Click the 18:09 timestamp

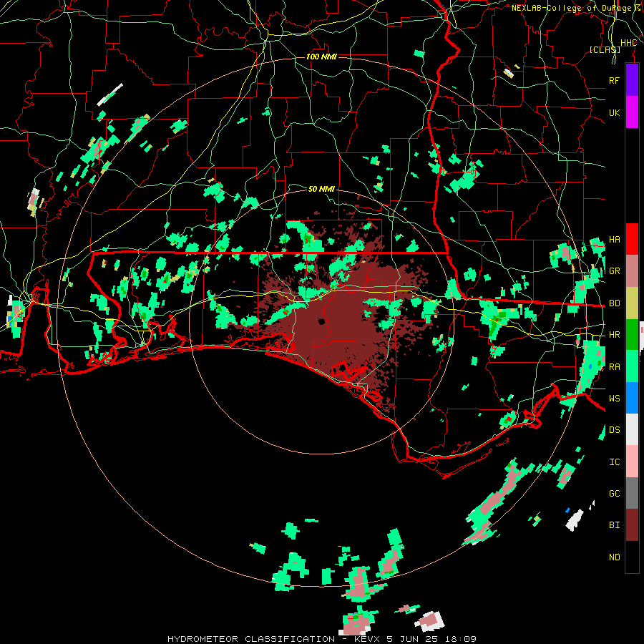(x=462, y=639)
